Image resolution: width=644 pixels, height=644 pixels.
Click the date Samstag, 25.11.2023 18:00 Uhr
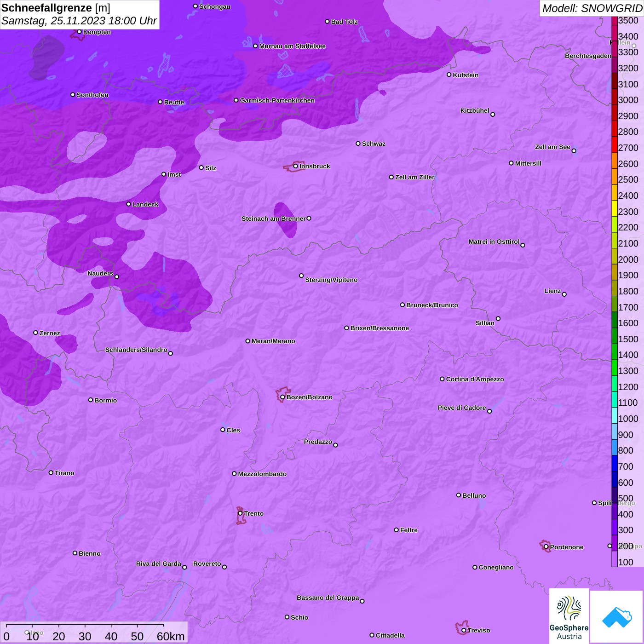click(x=79, y=21)
